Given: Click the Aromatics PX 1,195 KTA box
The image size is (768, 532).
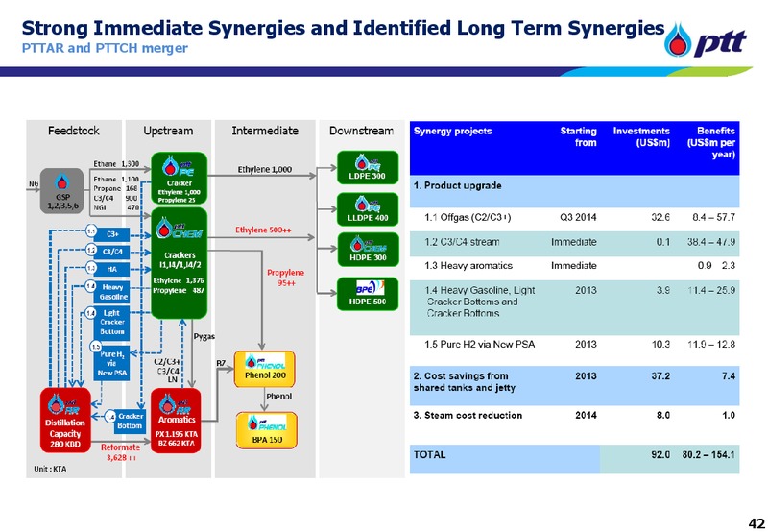Looking at the screenshot, I should (x=176, y=421).
